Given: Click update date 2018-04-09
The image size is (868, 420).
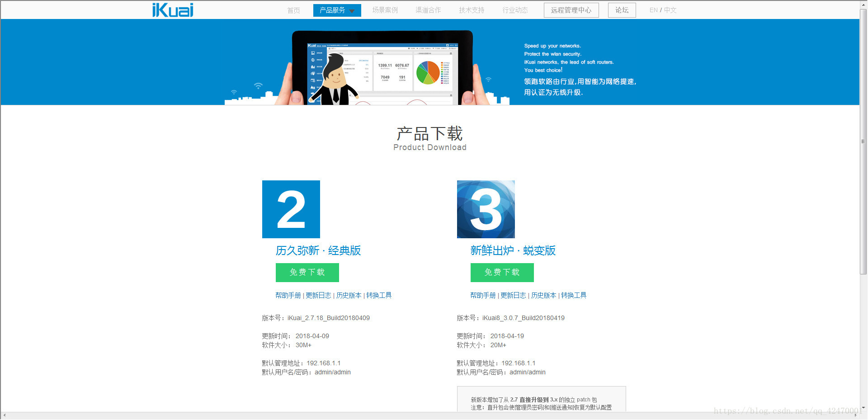Looking at the screenshot, I should tap(312, 336).
